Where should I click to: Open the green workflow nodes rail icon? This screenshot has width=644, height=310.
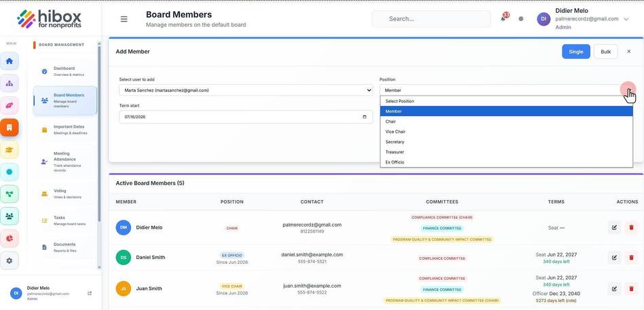coord(10,194)
